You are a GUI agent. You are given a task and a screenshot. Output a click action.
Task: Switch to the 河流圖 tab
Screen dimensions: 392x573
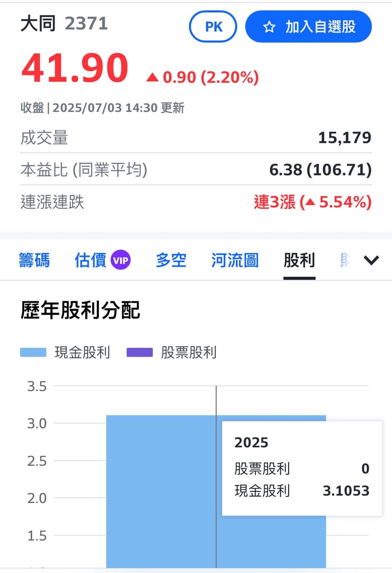click(x=235, y=260)
